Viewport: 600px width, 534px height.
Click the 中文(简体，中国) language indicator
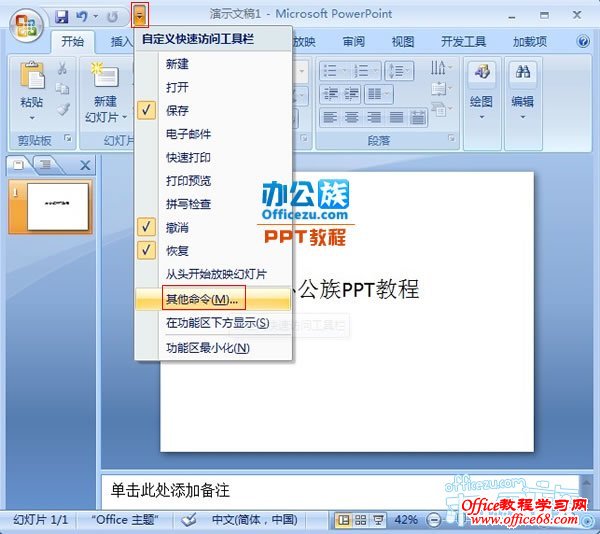254,520
